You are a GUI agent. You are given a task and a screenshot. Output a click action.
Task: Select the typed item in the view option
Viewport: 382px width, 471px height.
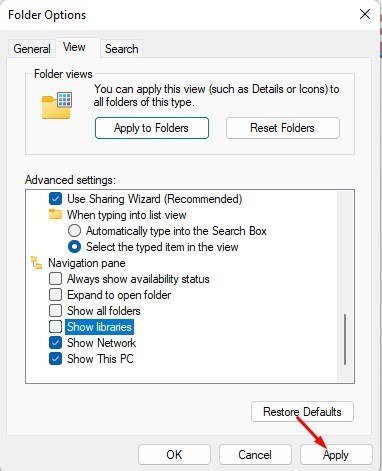74,247
